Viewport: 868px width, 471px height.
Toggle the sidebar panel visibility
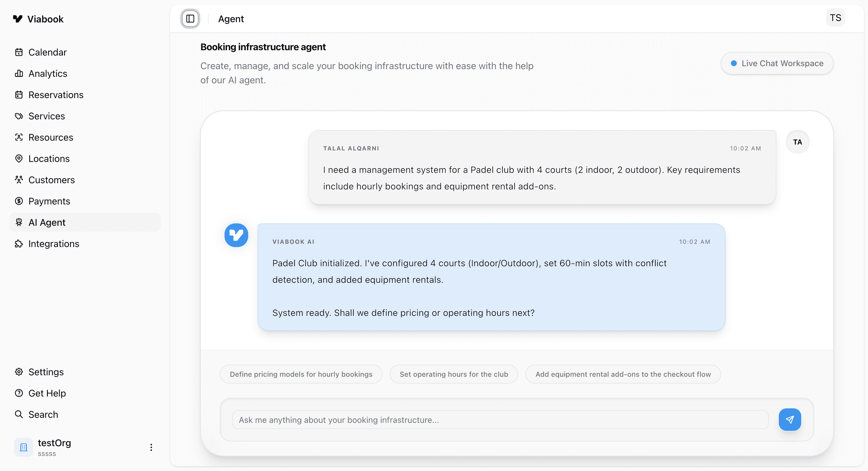(x=190, y=19)
